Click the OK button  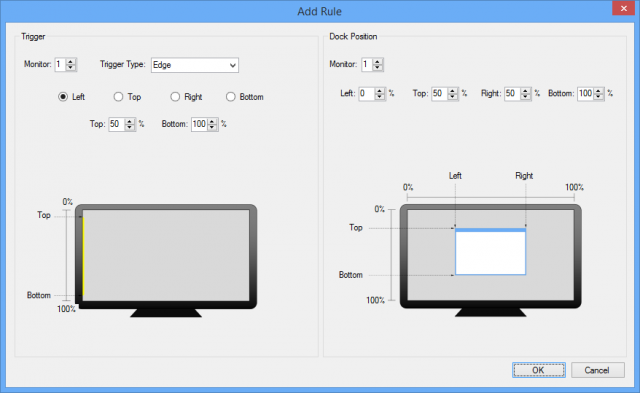pos(539,370)
